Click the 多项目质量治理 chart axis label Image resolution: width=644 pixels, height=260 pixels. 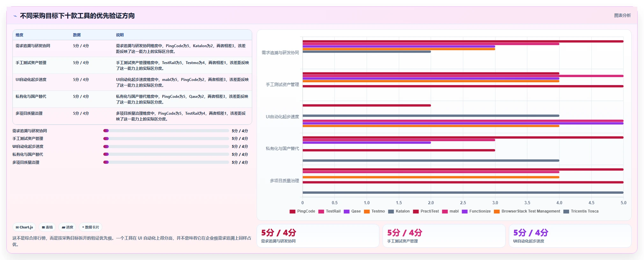284,181
